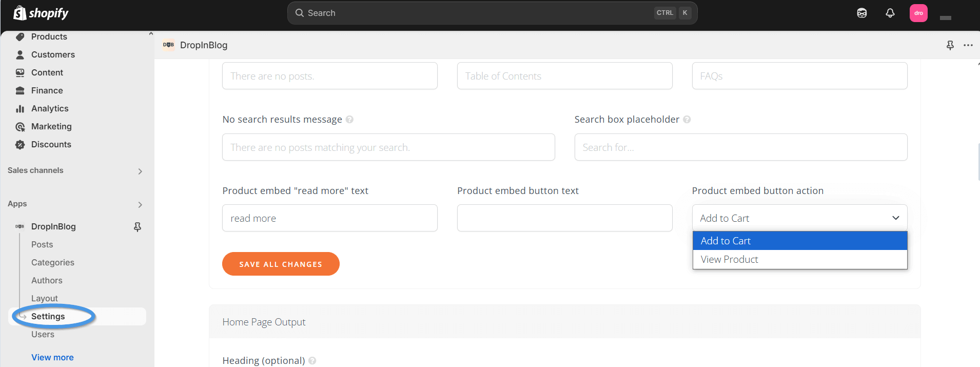
Task: Open DropInBlog Layout
Action: (x=45, y=298)
